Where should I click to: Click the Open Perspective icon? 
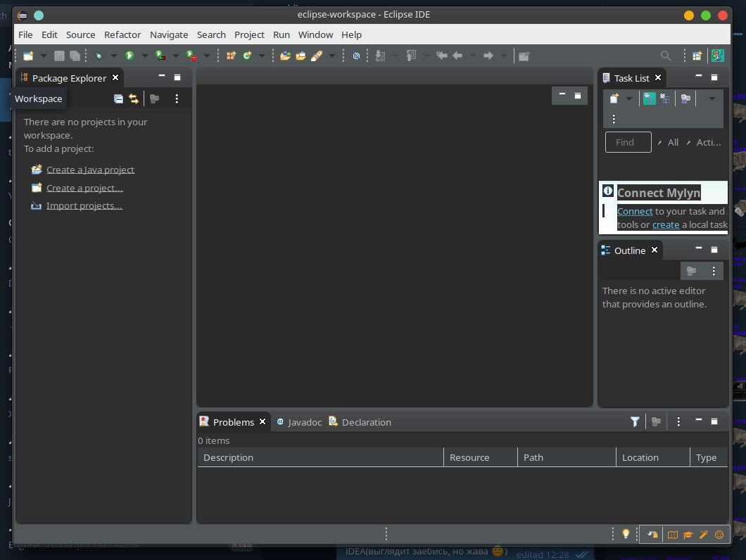[x=697, y=56]
